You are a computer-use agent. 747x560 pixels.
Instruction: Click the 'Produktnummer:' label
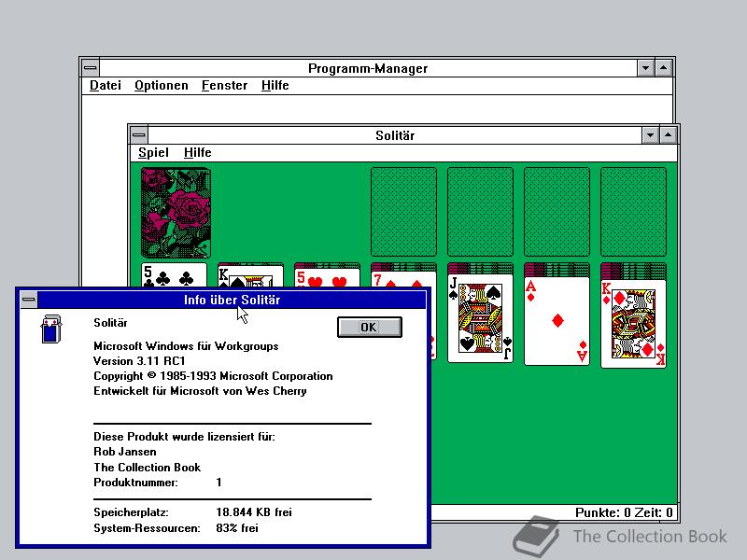point(135,483)
